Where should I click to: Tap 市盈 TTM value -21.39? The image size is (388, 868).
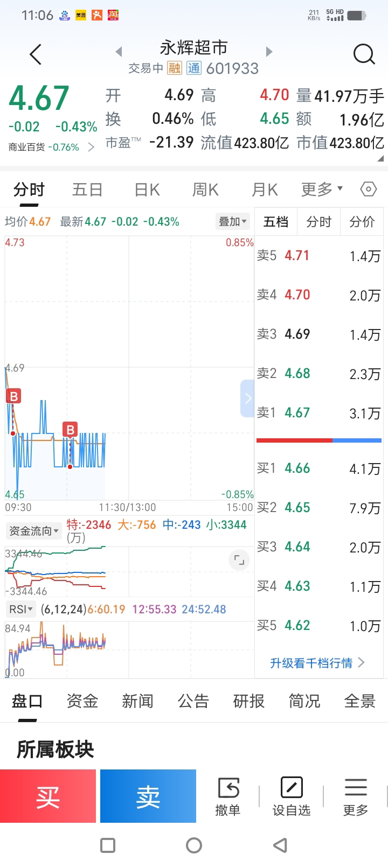[x=171, y=143]
